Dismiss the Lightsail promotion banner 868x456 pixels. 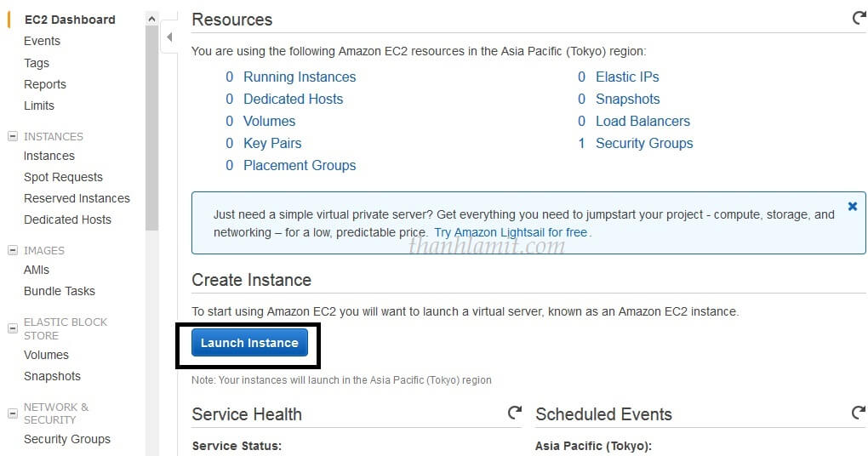[x=853, y=207]
